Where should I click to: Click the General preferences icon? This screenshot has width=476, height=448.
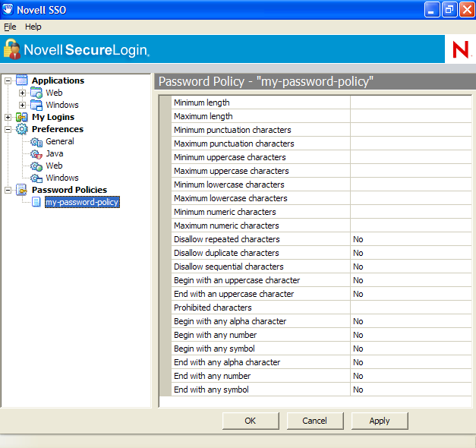pyautogui.click(x=36, y=141)
